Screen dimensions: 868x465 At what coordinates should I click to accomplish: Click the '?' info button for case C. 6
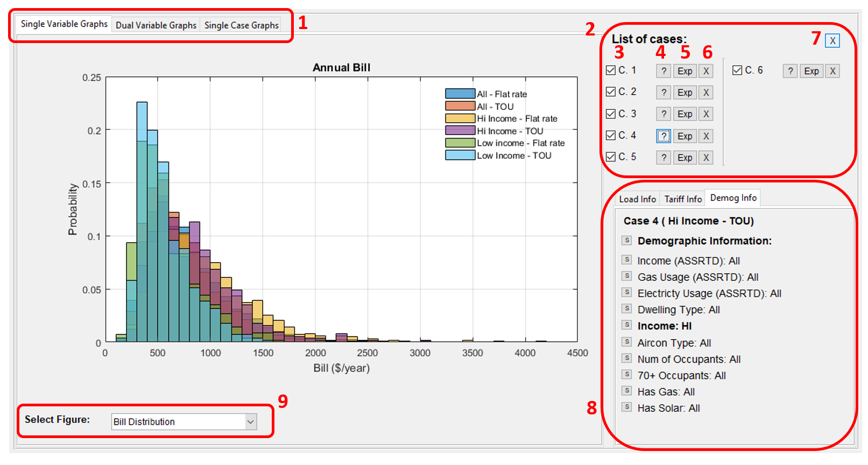tap(790, 71)
